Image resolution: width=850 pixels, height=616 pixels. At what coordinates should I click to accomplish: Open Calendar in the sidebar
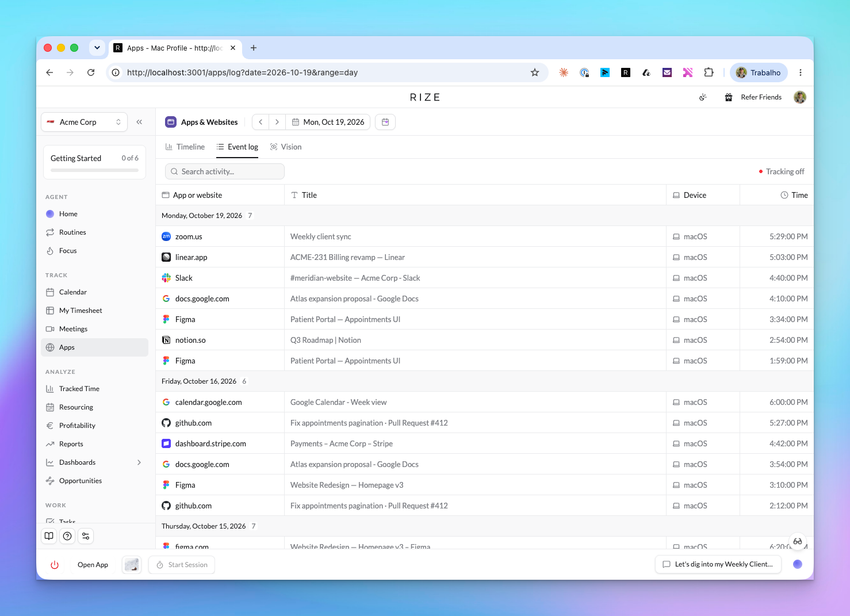coord(94,292)
